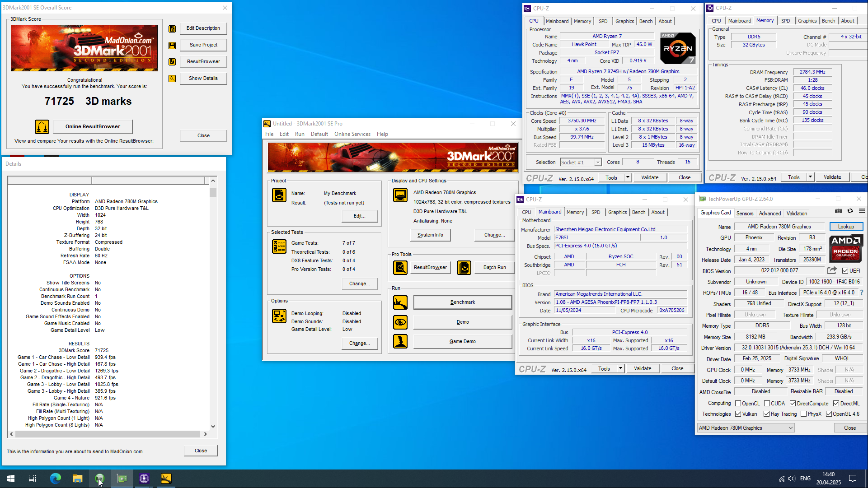The image size is (868, 488).
Task: Click the GPU-Z refresh icon
Action: 850,211
